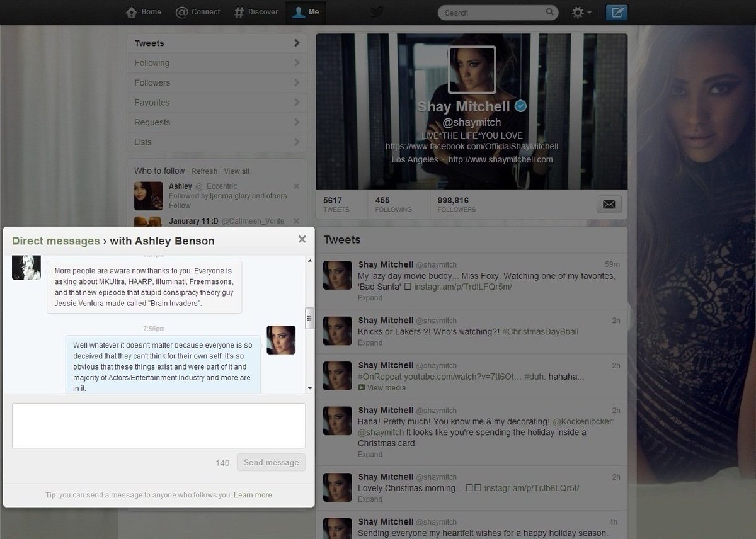The image size is (756, 539).
Task: Click Ashley Benson's avatar in the conversation
Action: pos(26,267)
